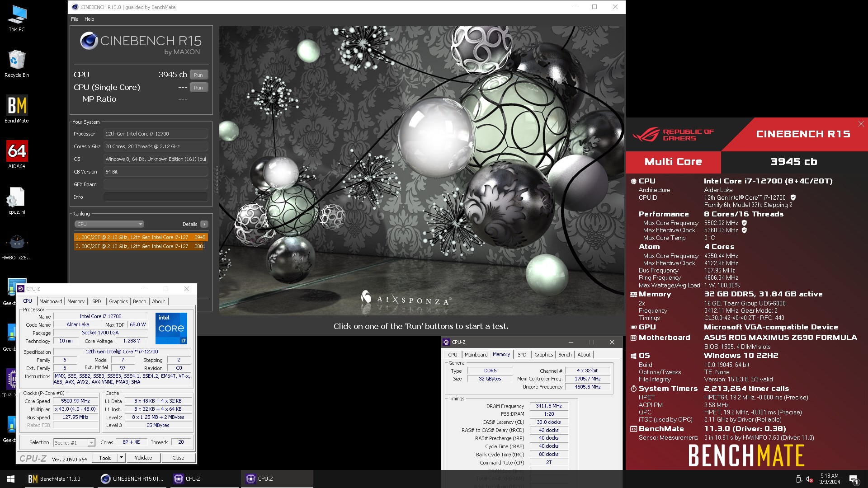
Task: Click the Cinebench rendered scene image
Action: 422,170
